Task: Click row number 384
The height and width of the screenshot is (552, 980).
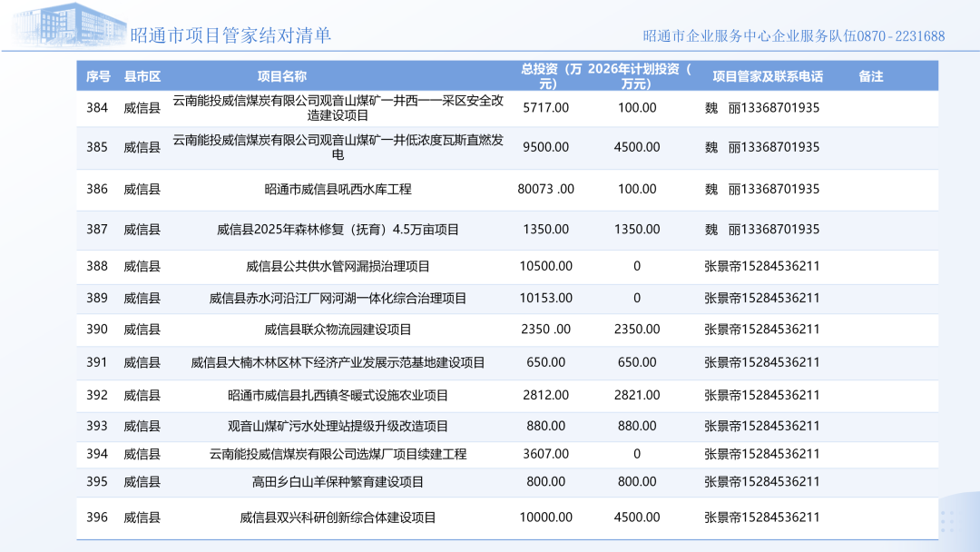Action: [97, 107]
